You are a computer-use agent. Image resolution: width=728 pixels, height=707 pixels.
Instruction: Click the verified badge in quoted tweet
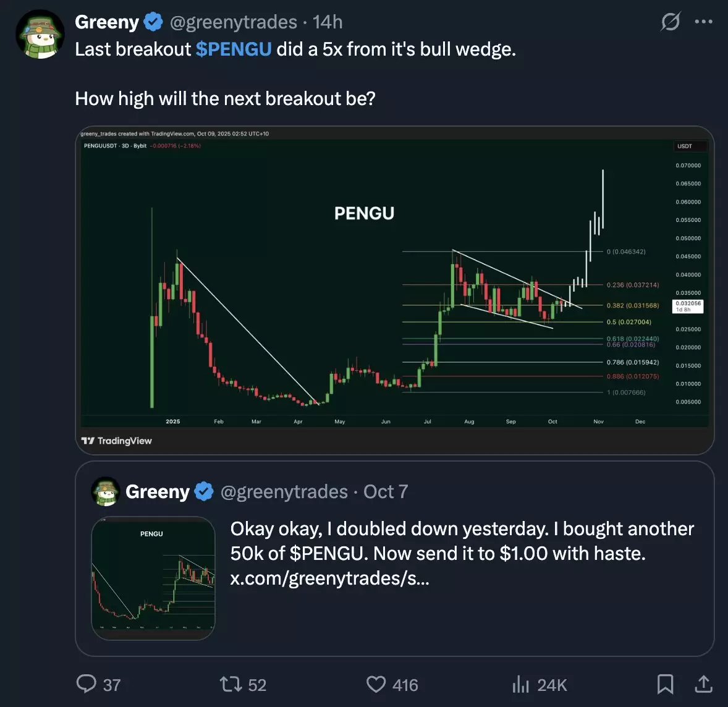pyautogui.click(x=204, y=492)
